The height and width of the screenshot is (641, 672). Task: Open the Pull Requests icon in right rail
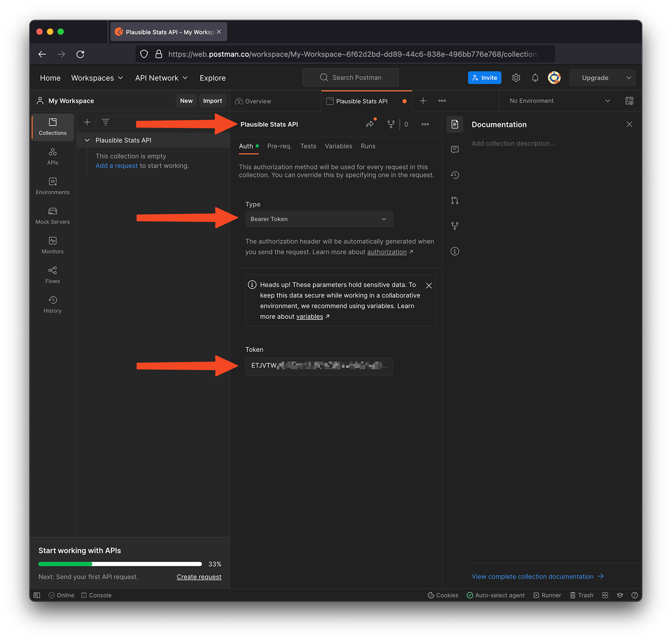click(x=455, y=200)
